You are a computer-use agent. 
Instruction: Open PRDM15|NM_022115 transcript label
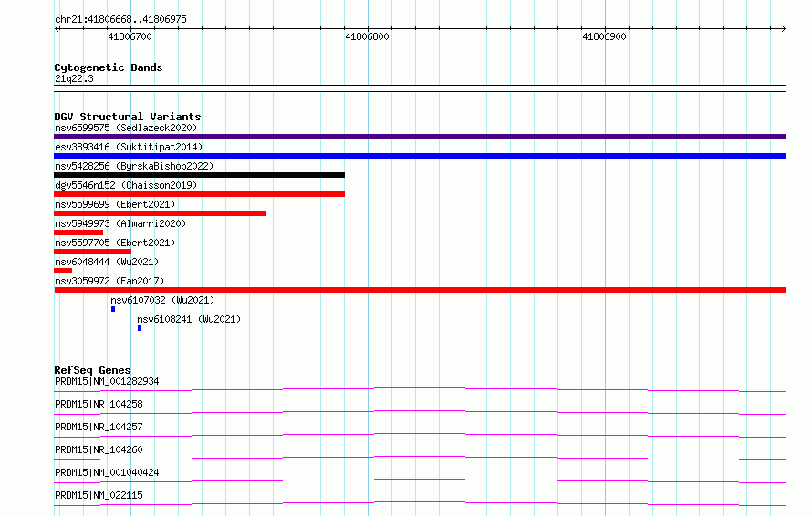pos(99,495)
